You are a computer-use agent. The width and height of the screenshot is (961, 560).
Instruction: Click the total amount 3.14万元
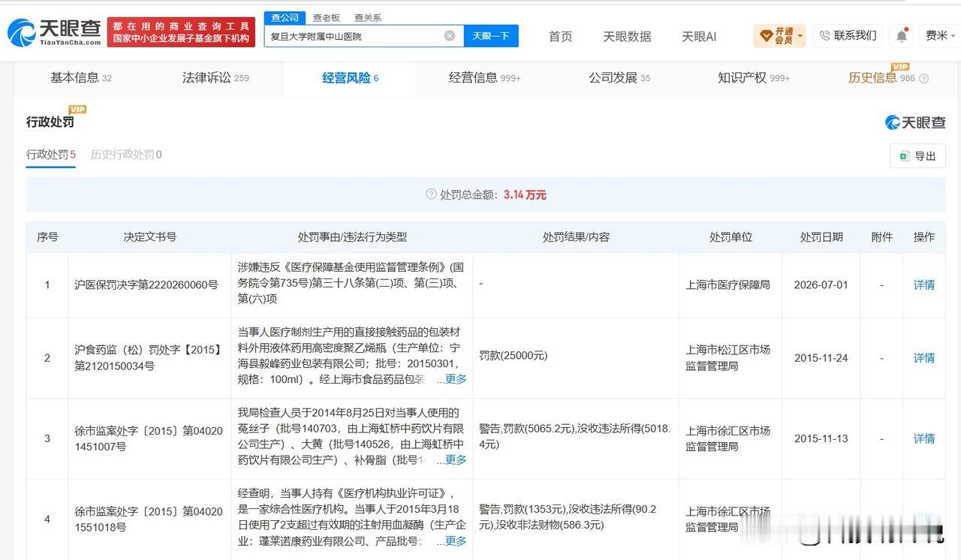point(525,194)
